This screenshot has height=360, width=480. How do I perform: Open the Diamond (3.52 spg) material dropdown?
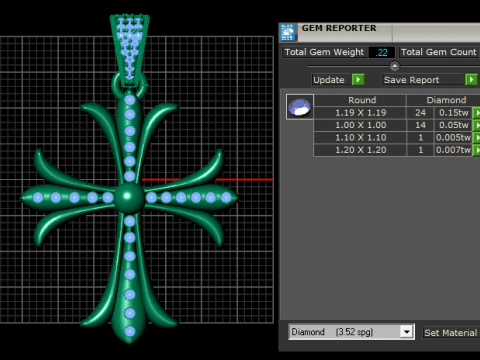pos(406,332)
